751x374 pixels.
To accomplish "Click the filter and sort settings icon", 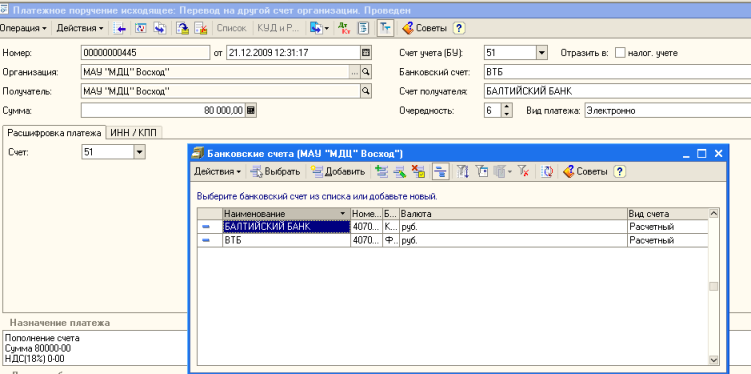I will point(463,171).
